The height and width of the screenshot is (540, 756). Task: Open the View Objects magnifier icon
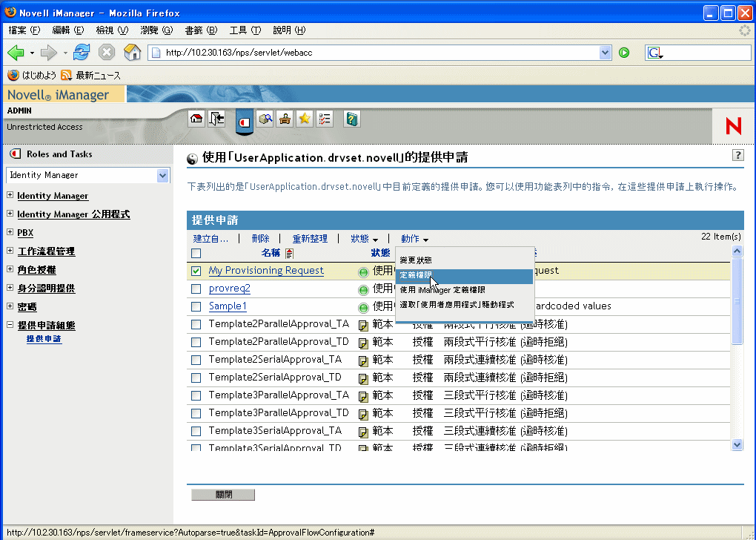(x=265, y=119)
